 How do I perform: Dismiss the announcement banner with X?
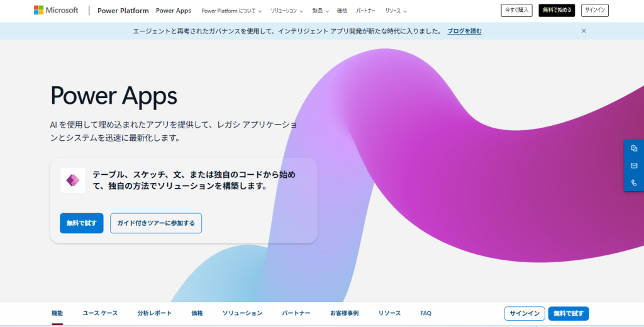point(584,31)
